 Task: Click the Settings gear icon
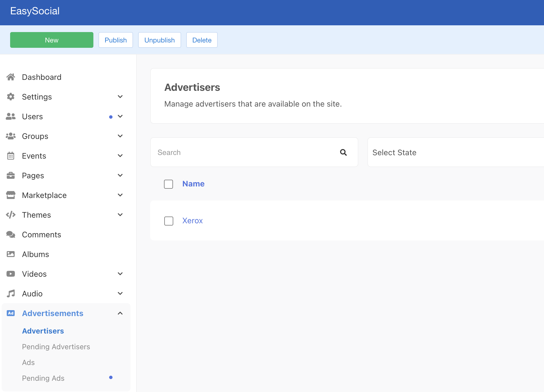(x=11, y=97)
